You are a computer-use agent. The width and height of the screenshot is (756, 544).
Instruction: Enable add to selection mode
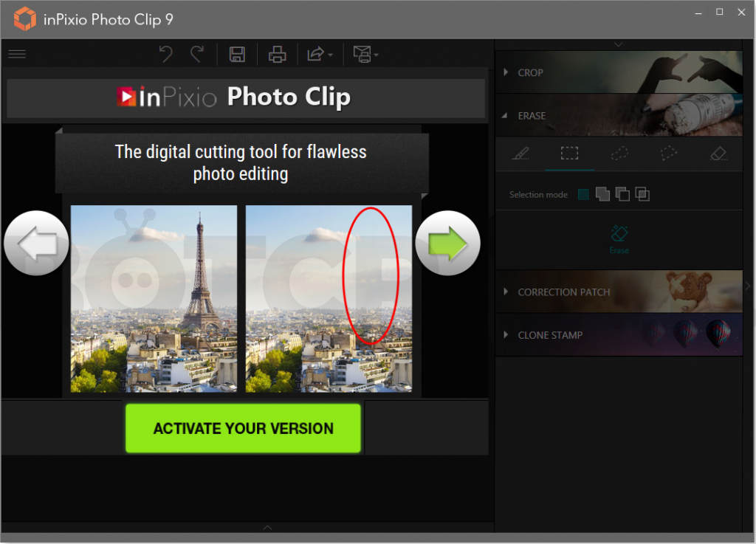tap(602, 194)
